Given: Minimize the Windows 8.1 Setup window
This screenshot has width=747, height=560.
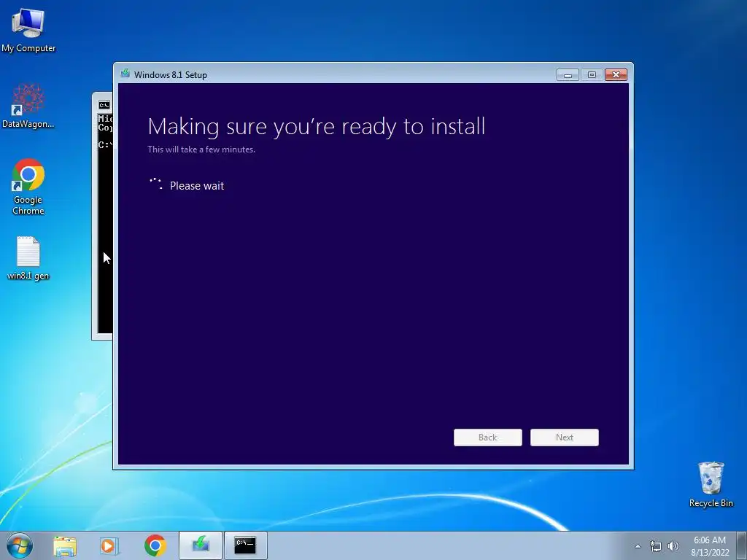Looking at the screenshot, I should point(568,75).
